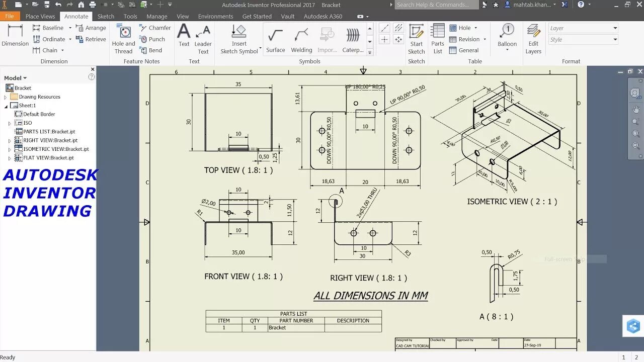Select the Text tool

[184, 35]
